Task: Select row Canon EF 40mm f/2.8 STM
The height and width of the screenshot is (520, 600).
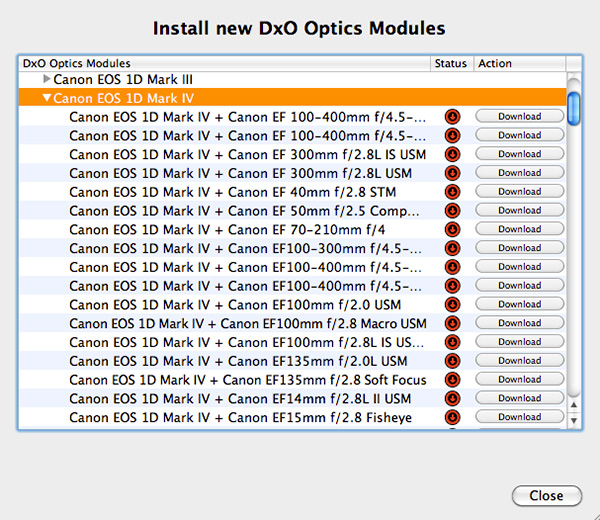Action: click(293, 192)
